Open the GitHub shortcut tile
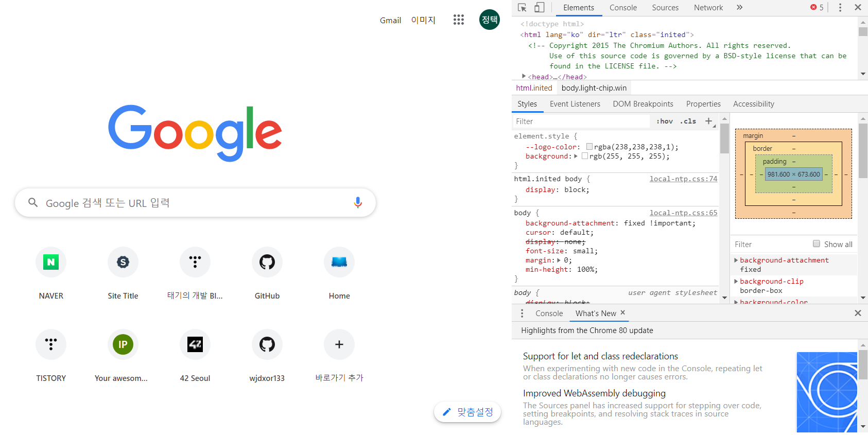 (267, 262)
